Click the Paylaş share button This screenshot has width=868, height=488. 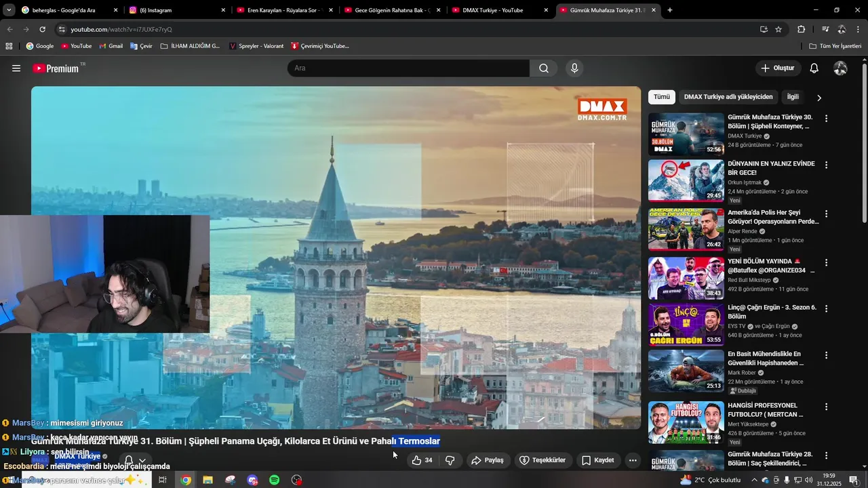click(x=487, y=460)
